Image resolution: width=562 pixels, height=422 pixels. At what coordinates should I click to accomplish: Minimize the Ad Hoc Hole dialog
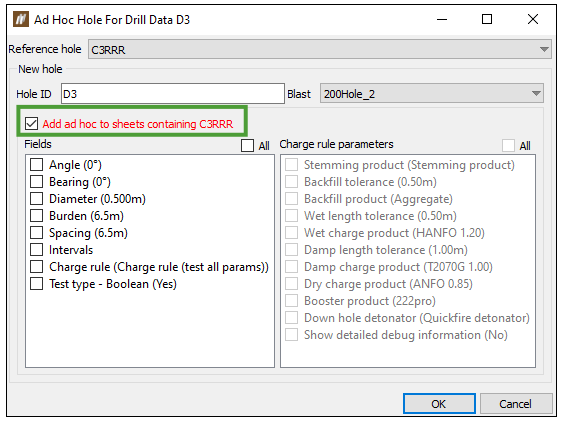(x=442, y=19)
